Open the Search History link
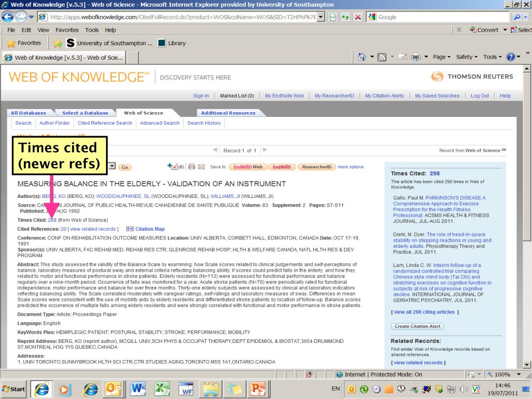This screenshot has height=399, width=532. (x=204, y=123)
